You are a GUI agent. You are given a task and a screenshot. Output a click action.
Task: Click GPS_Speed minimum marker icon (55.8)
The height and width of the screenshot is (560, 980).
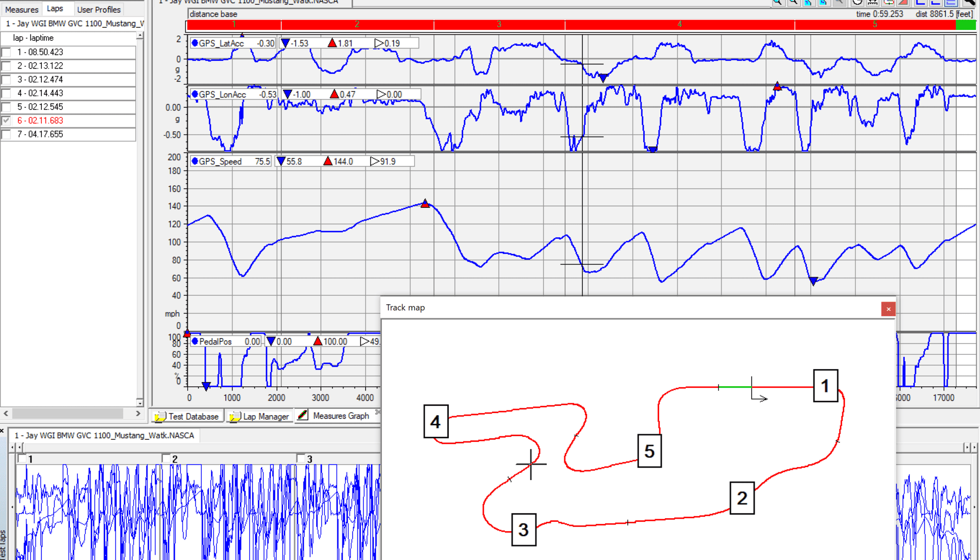(x=281, y=161)
